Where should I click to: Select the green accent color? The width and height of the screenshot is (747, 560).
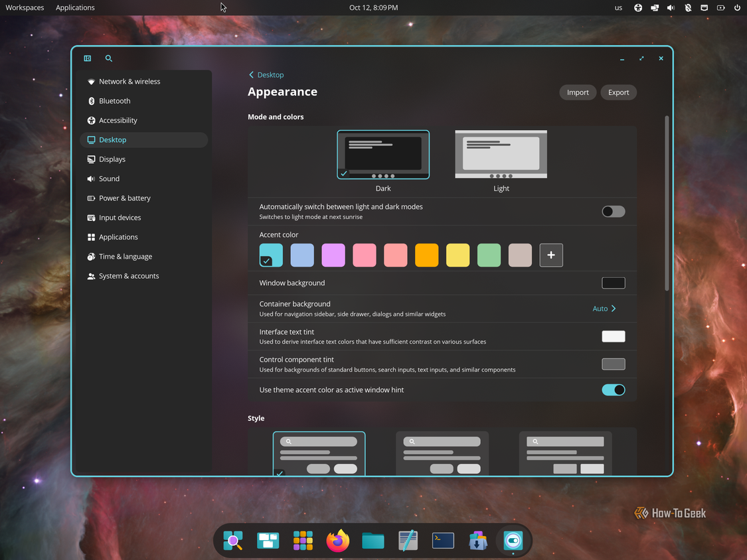click(489, 255)
